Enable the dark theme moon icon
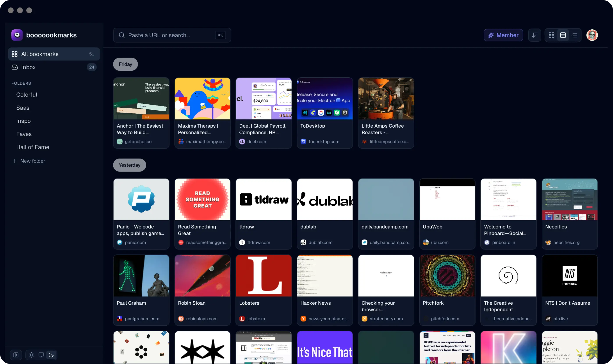Viewport: 613px width, 364px height. pyautogui.click(x=51, y=355)
